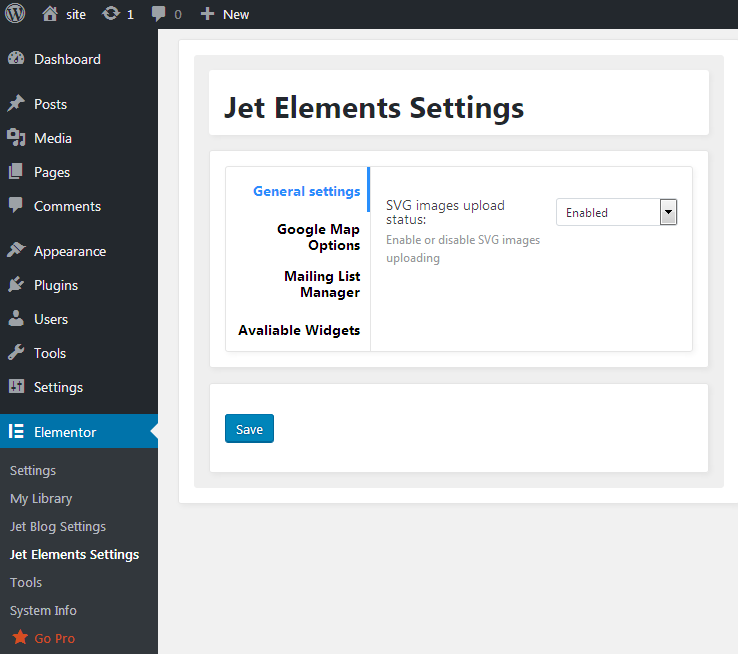This screenshot has height=654, width=738.
Task: Click the updates refresh icon
Action: (x=111, y=14)
